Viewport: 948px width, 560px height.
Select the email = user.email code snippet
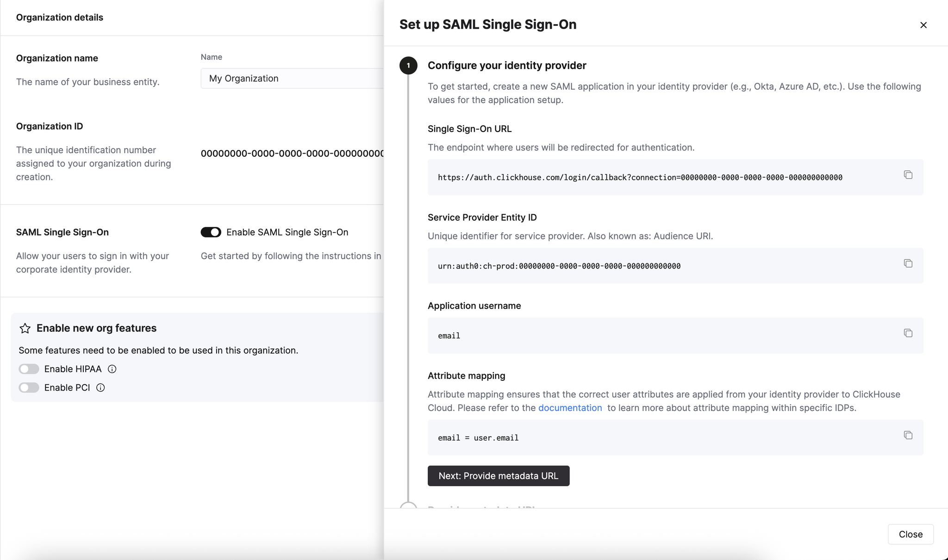click(x=478, y=437)
